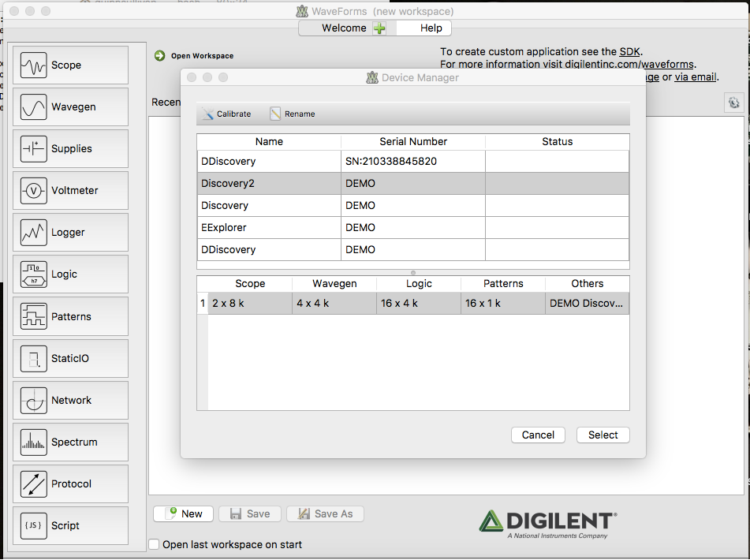Switch to the Welcome tab
This screenshot has height=560, width=750.
click(x=344, y=28)
